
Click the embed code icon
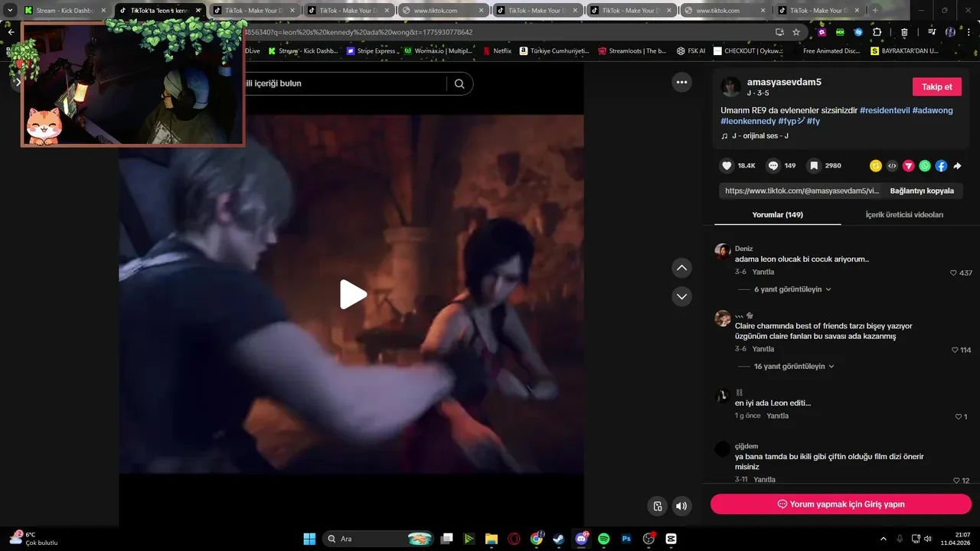(x=892, y=165)
